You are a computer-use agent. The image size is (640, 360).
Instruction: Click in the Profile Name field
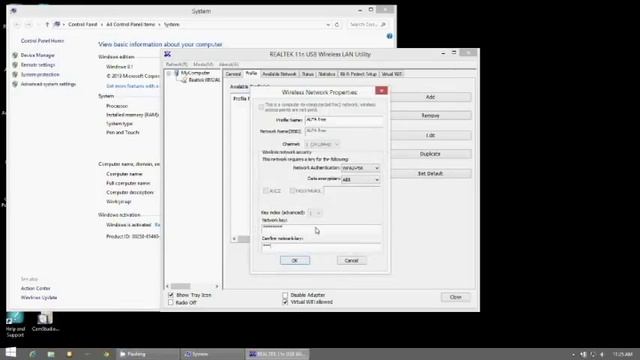344,120
